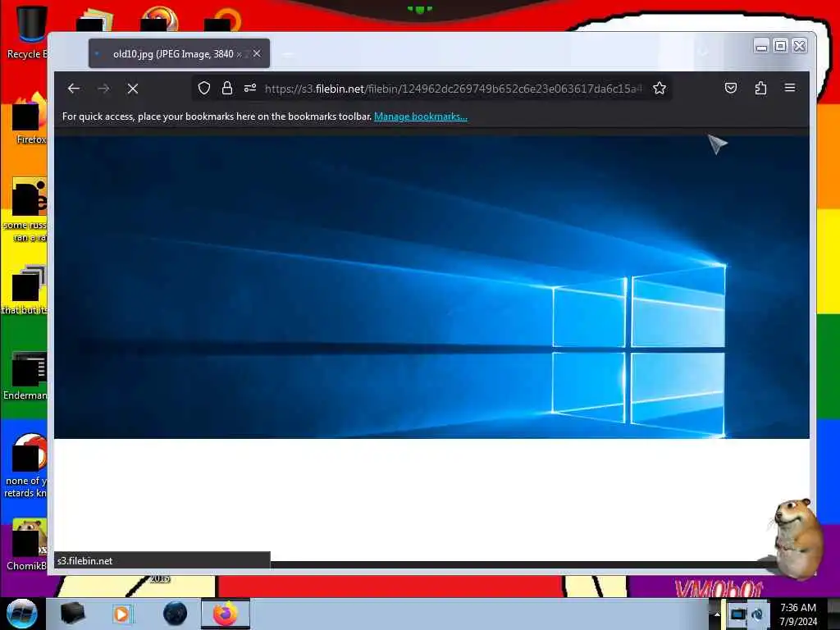Open the dark globe taskbar icon
The height and width of the screenshot is (630, 840).
tap(176, 614)
